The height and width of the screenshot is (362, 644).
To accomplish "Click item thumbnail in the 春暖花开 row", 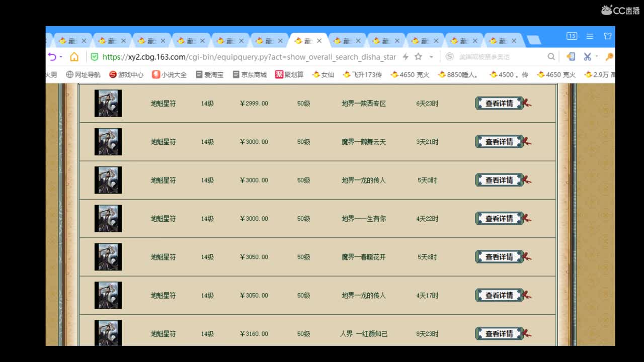I will click(108, 257).
